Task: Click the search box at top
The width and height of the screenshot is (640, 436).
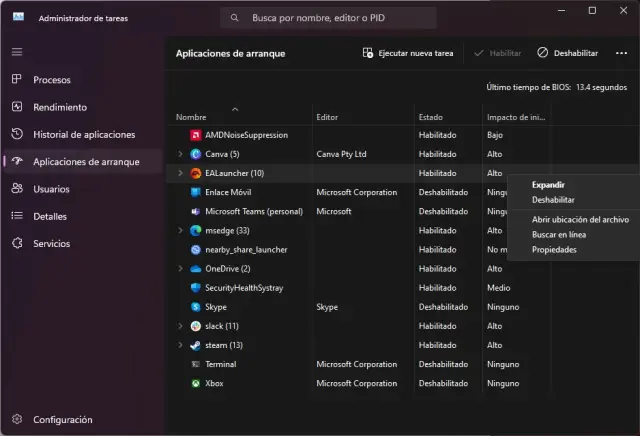Action: [328, 18]
